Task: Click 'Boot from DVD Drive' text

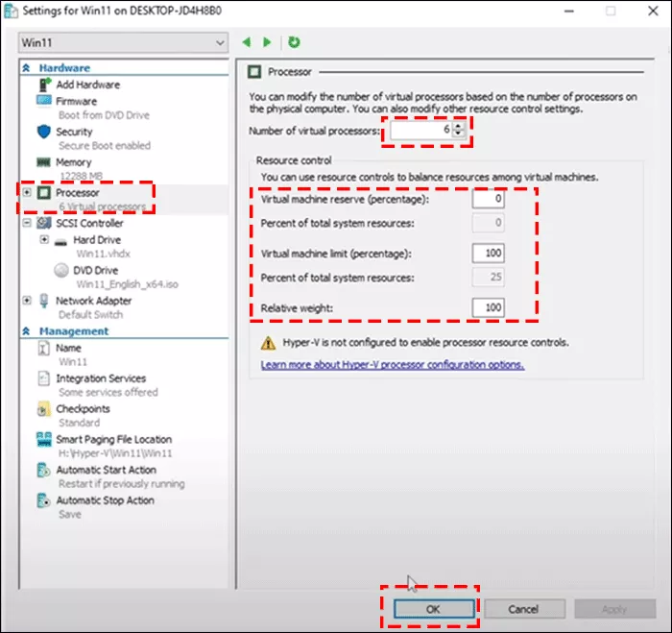Action: pyautogui.click(x=104, y=115)
